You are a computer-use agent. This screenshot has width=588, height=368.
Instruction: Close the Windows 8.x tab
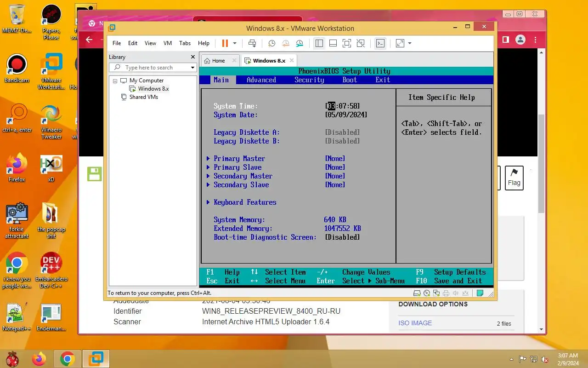coord(291,60)
